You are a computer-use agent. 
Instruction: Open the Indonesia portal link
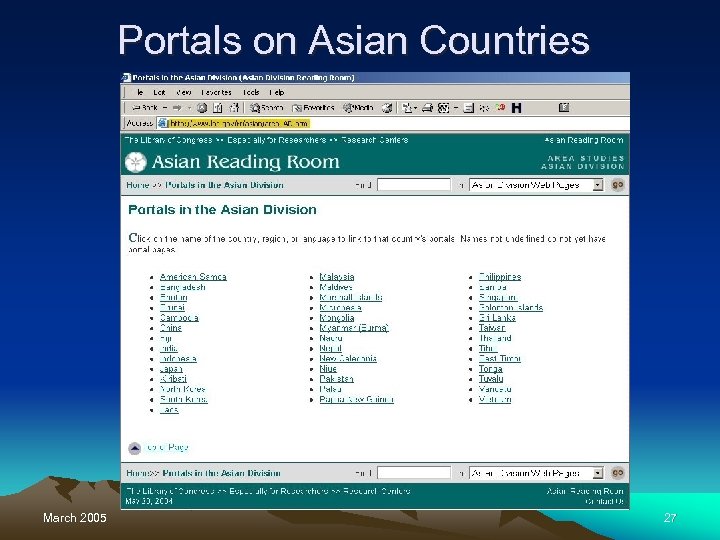pyautogui.click(x=178, y=359)
